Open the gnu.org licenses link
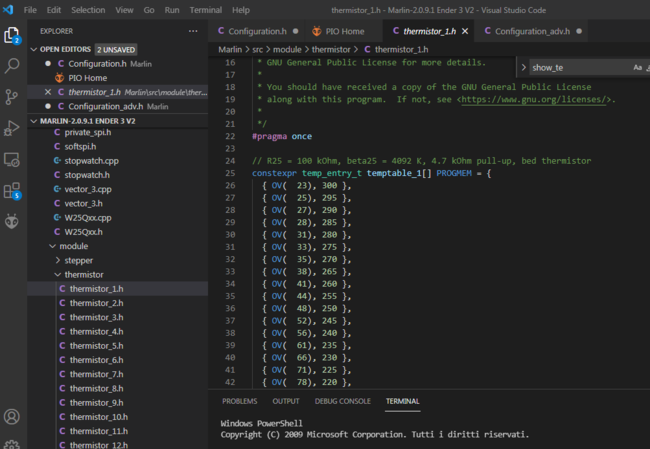 535,100
